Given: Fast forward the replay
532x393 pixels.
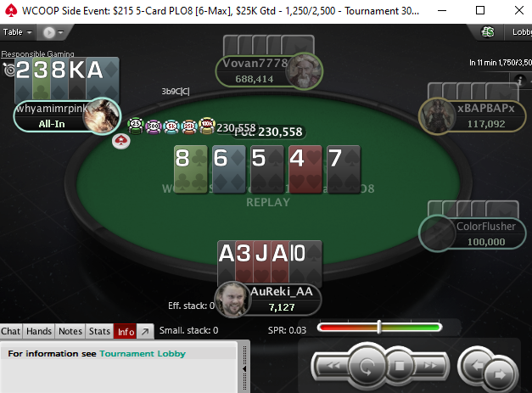Looking at the screenshot, I should pos(430,366).
